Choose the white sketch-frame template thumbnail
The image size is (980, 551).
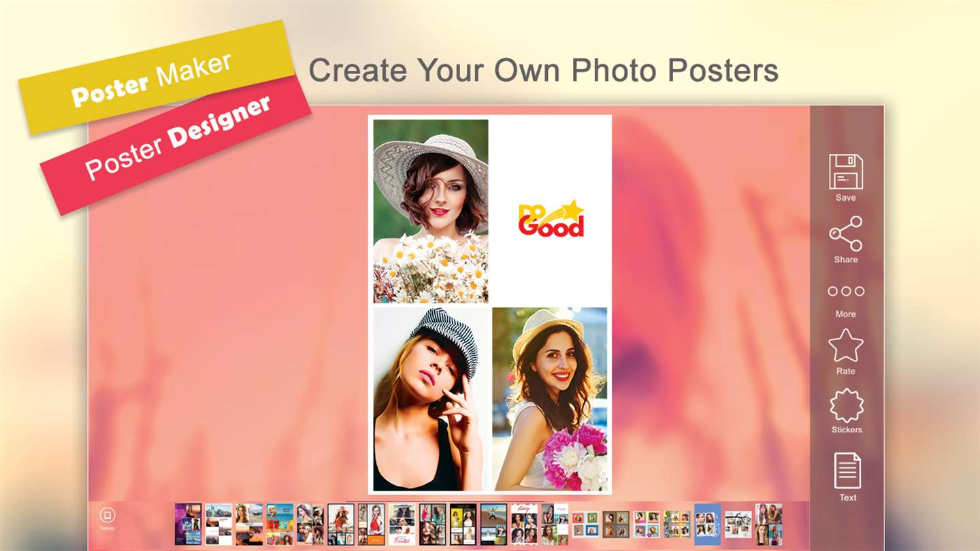coord(738,524)
